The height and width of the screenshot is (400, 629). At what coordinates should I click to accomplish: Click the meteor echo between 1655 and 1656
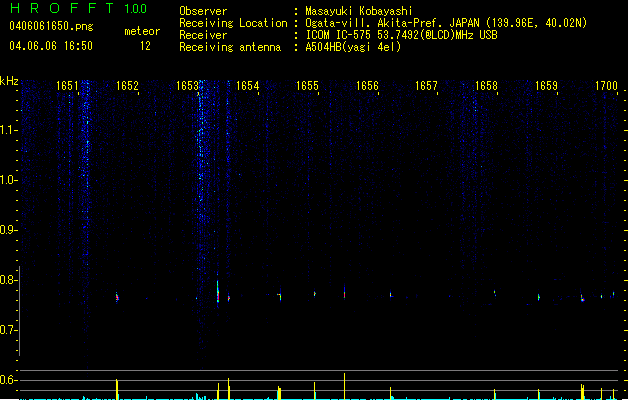click(x=345, y=292)
